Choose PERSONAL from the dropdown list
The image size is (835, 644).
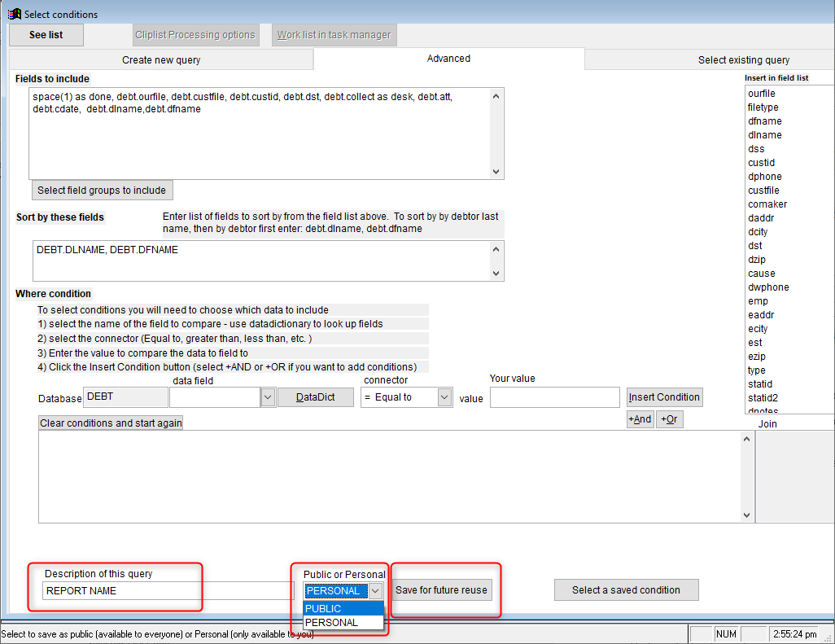(343, 622)
